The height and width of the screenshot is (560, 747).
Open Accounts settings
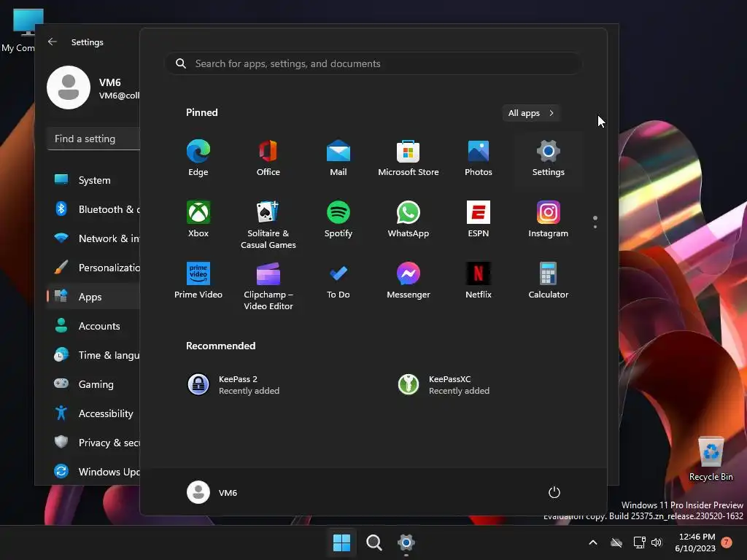tap(94, 326)
